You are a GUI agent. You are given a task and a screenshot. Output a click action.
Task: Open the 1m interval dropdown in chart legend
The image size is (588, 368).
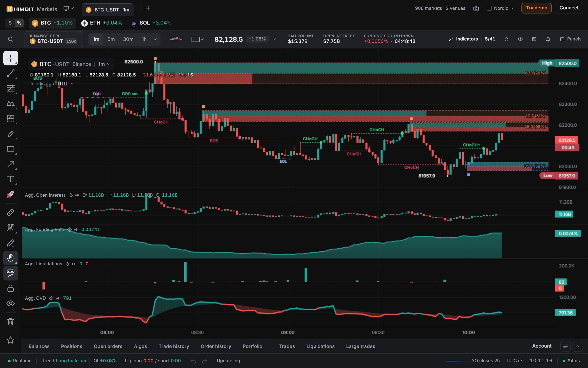[104, 64]
